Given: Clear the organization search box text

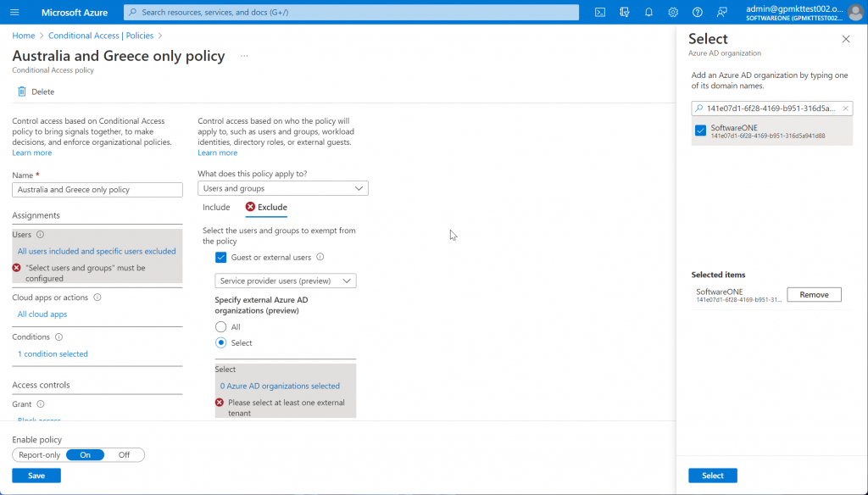Looking at the screenshot, I should pyautogui.click(x=845, y=108).
